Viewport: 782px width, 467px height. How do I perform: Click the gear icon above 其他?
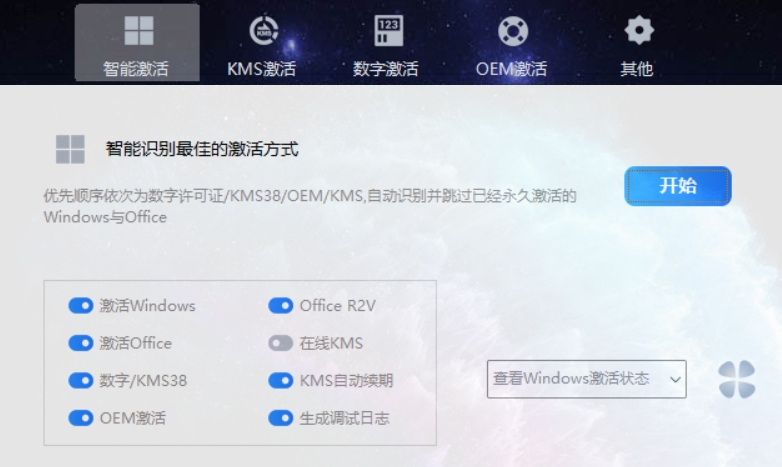click(x=639, y=30)
